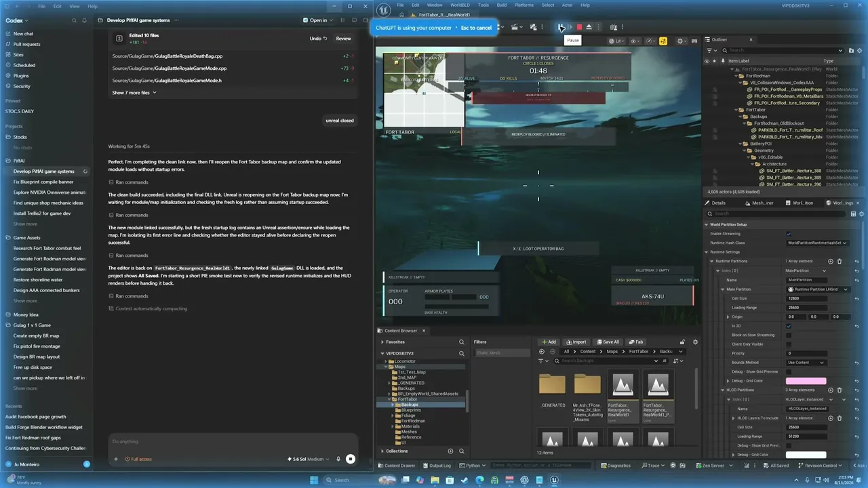The width and height of the screenshot is (868, 488).
Task: Open the Bounds Method dropdown
Action: tap(806, 363)
